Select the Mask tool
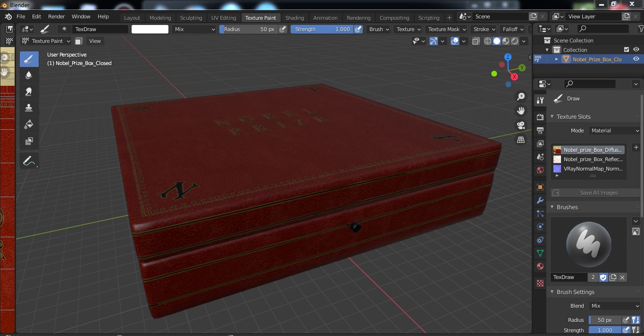 [29, 140]
